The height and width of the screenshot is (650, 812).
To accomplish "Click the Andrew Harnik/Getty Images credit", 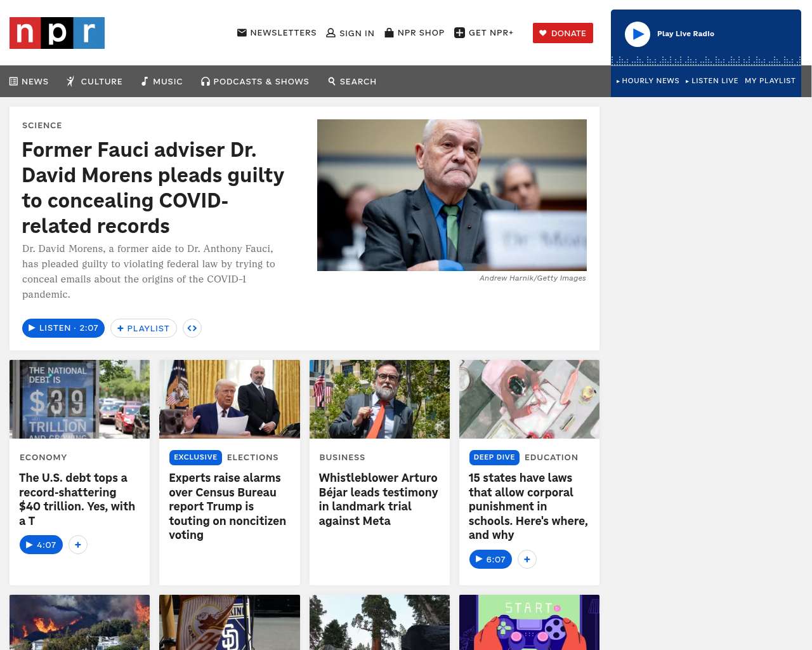I will point(533,278).
